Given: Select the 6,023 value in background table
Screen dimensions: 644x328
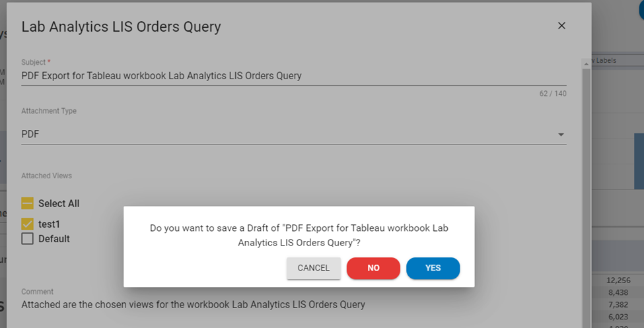Looking at the screenshot, I should (x=620, y=315).
